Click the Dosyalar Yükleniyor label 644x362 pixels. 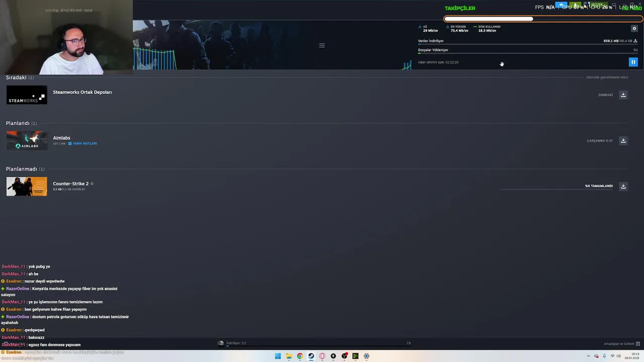[433, 50]
